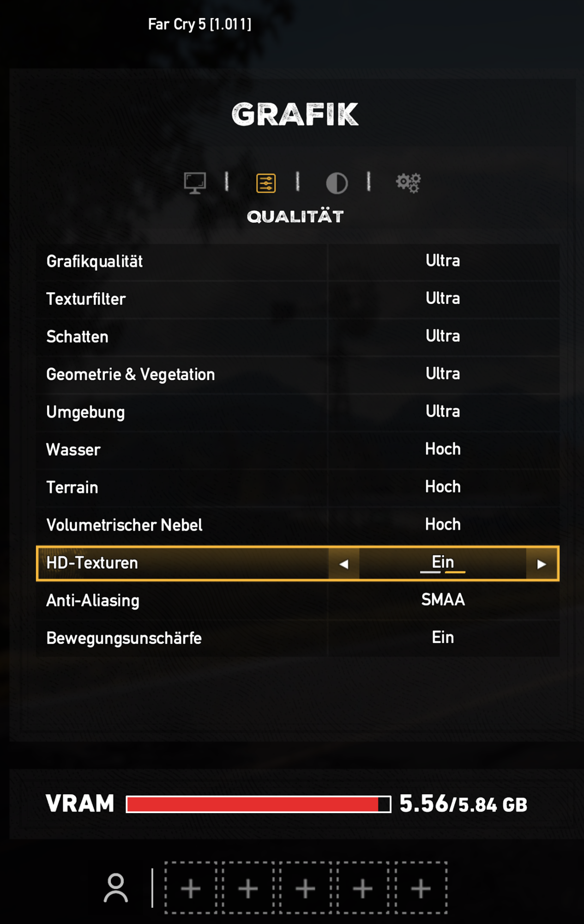Select the quality sliders tab icon
Image resolution: width=584 pixels, height=924 pixels.
click(x=266, y=183)
